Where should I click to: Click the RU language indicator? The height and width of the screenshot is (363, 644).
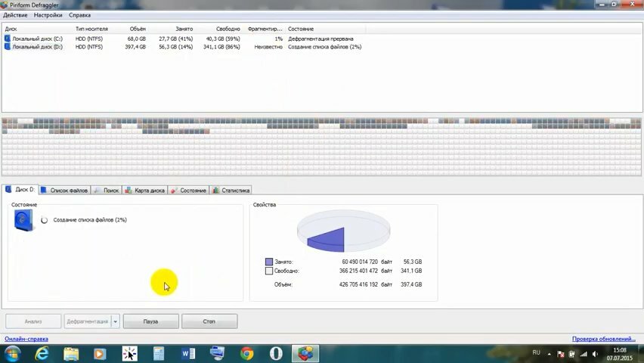click(x=536, y=352)
